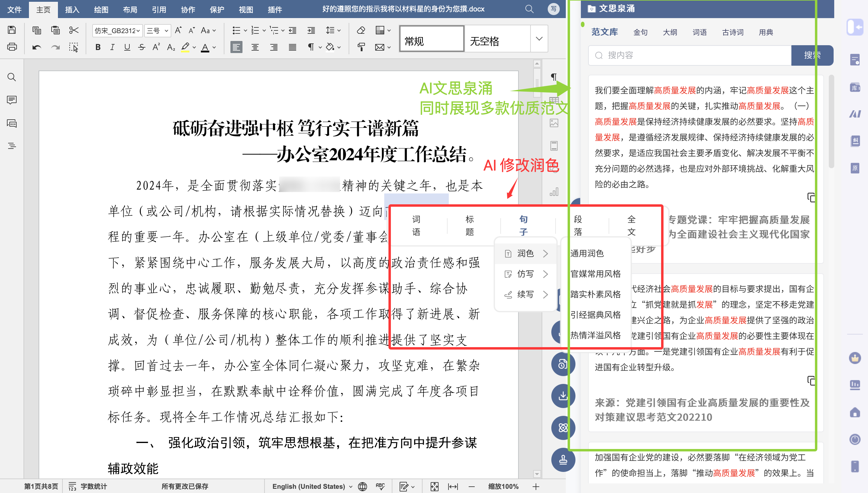
Task: Click zoom in plus button in status bar
Action: click(536, 487)
